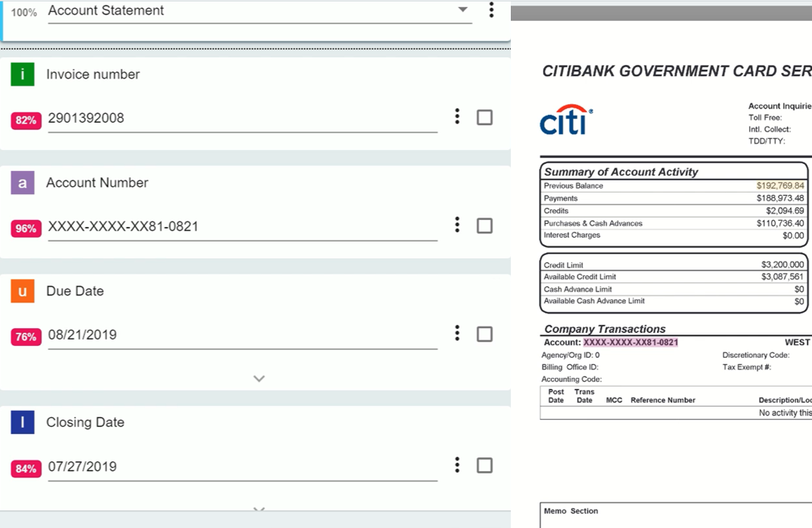Click the Credit Limit value $3,200,000
The width and height of the screenshot is (812, 528).
782,265
